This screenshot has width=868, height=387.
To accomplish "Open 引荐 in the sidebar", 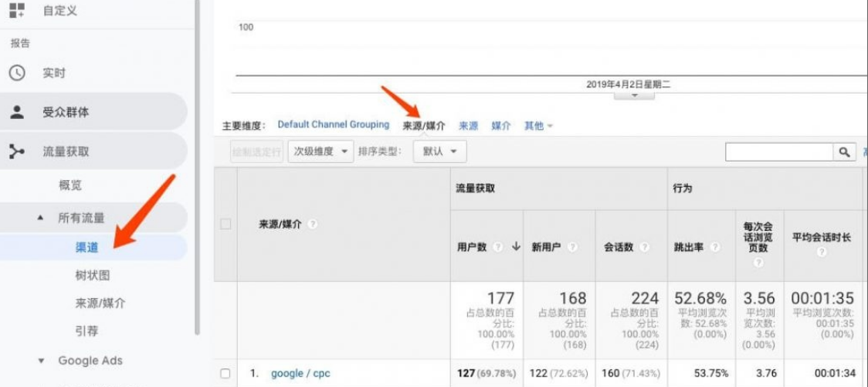I will 87,331.
